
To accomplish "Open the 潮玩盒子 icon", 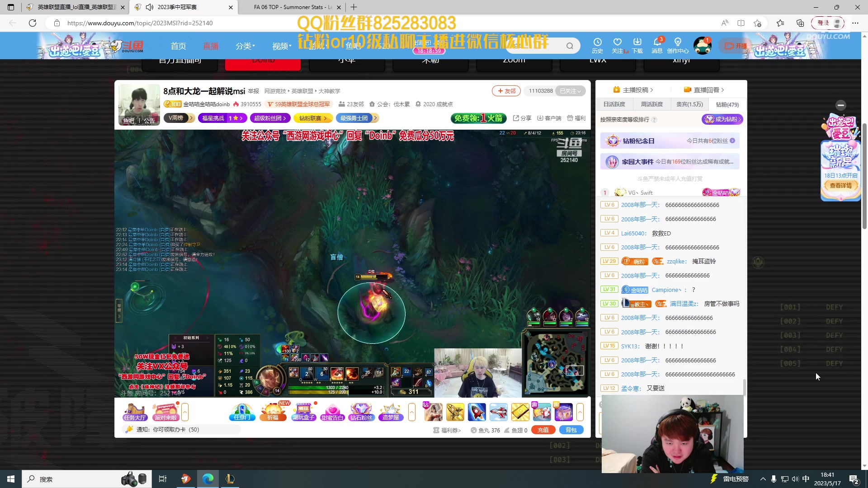I will click(x=303, y=412).
